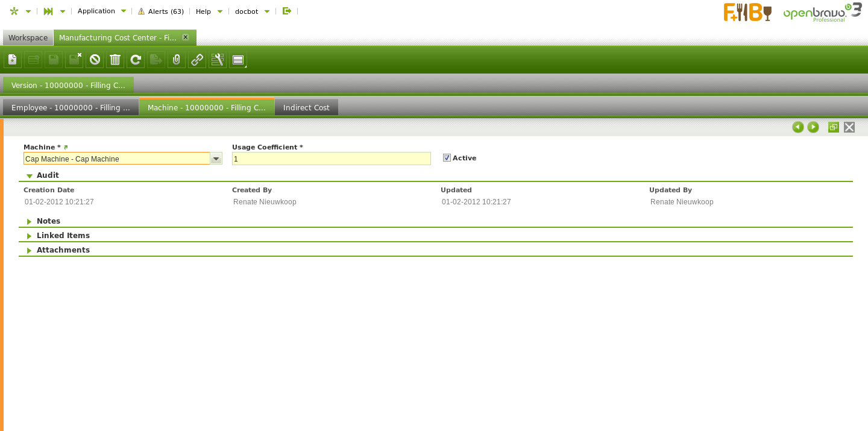Refresh the record with the reload icon
This screenshot has width=868, height=431.
[x=136, y=60]
